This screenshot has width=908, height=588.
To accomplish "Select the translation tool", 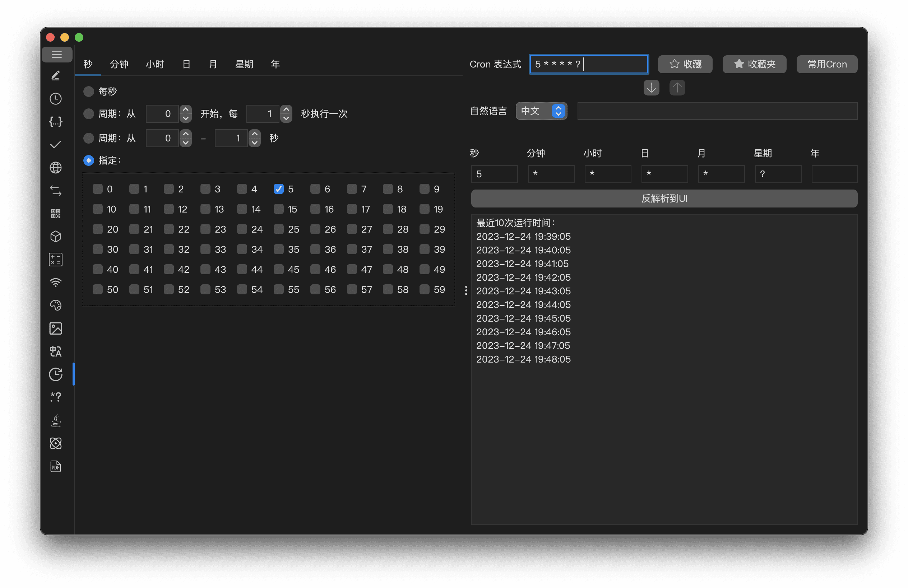I will pos(56,351).
